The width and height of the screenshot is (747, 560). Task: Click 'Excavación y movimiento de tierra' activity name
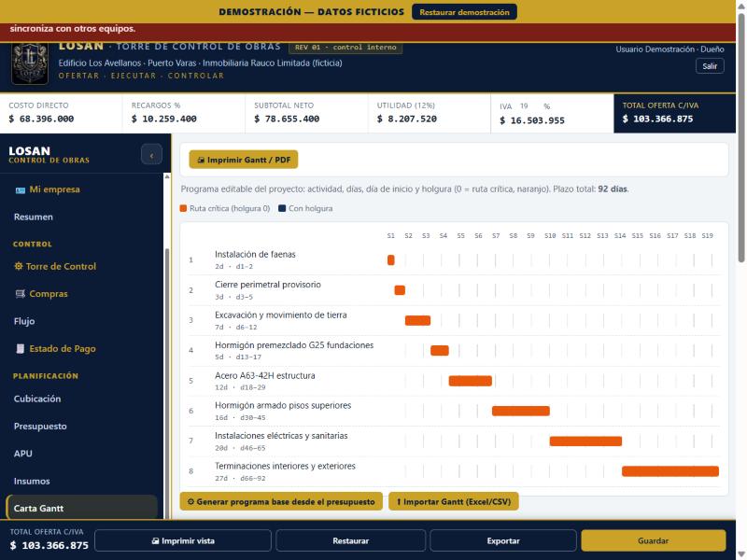coord(281,315)
